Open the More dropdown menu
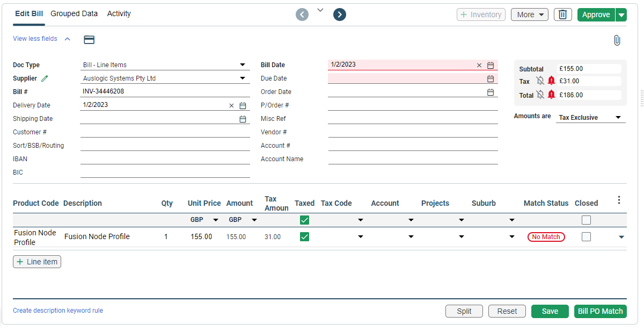 point(530,15)
